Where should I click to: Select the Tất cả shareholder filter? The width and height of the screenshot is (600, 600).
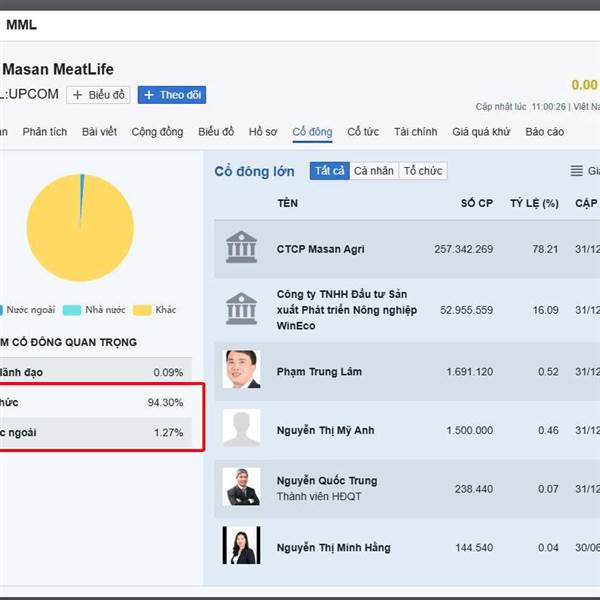pyautogui.click(x=329, y=171)
